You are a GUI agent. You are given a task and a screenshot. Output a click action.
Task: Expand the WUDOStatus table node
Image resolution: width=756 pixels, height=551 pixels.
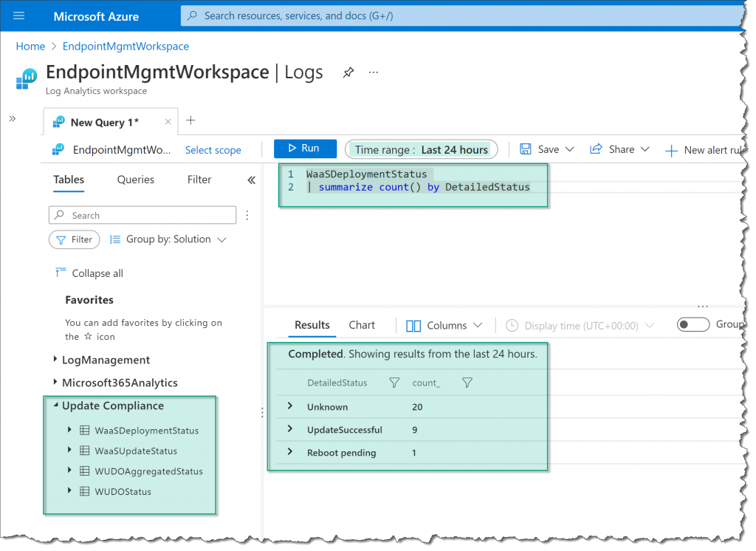69,490
